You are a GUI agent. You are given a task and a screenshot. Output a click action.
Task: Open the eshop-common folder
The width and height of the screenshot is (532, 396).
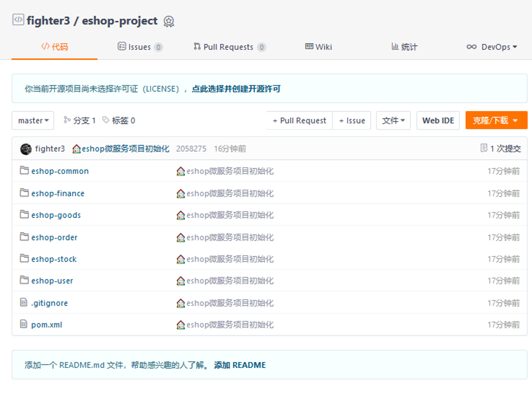coord(60,171)
